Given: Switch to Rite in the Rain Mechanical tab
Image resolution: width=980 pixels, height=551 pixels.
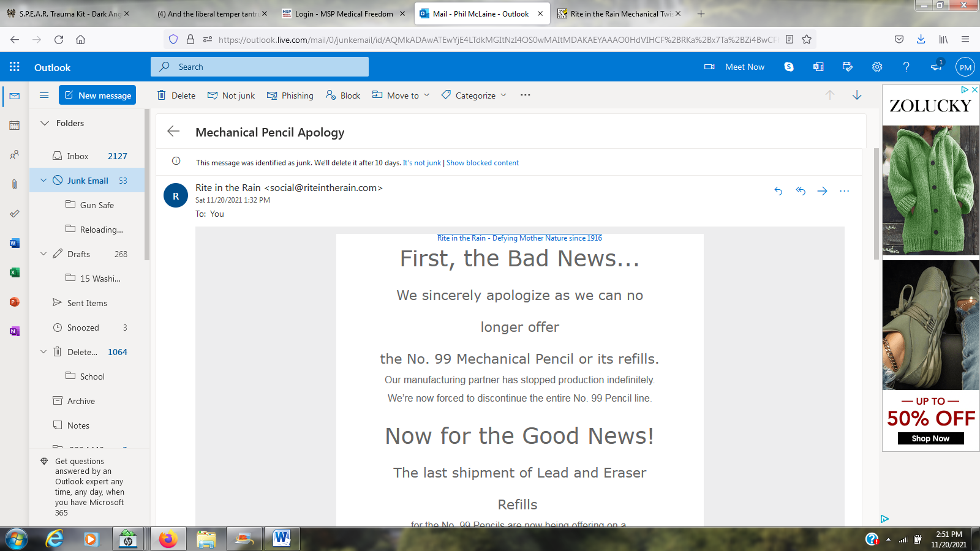Looking at the screenshot, I should (x=619, y=13).
